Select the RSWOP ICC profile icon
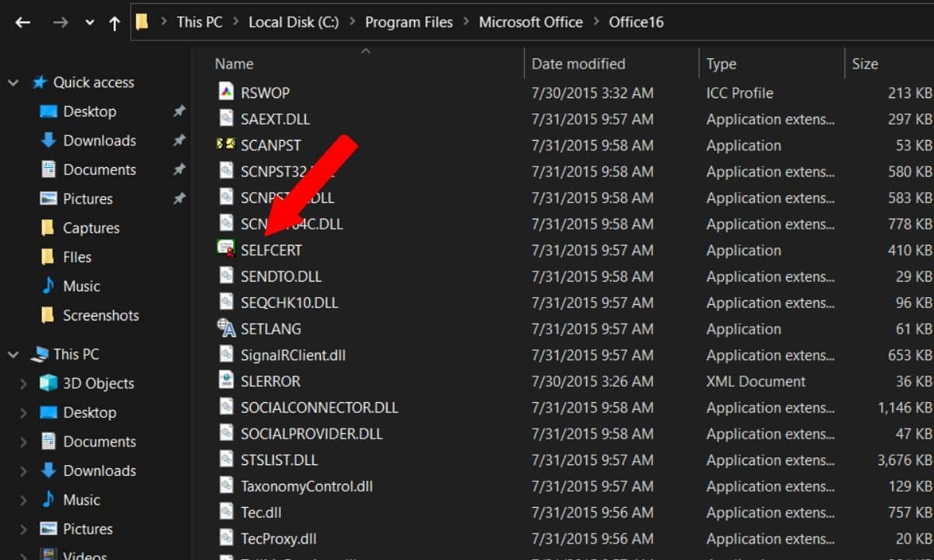Screen dimensions: 934x560 226,93
